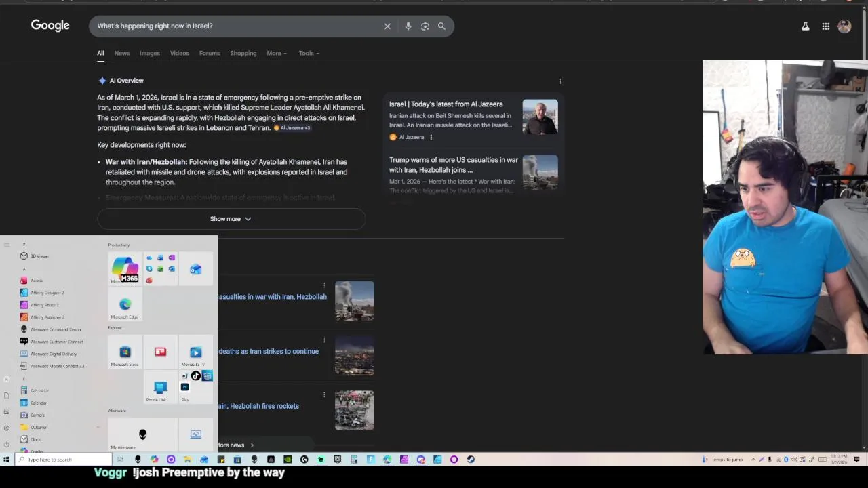The height and width of the screenshot is (488, 868).
Task: Show hidden system tray icons
Action: [753, 460]
